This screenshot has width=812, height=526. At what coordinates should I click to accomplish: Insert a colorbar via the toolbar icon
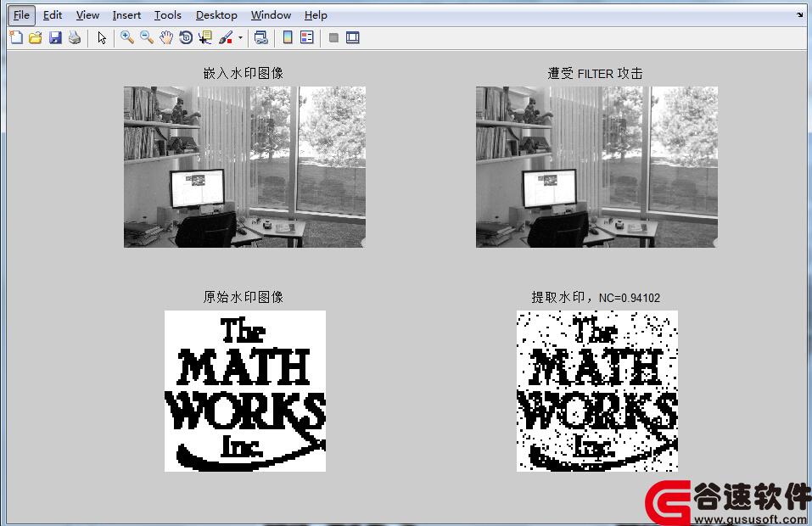288,37
